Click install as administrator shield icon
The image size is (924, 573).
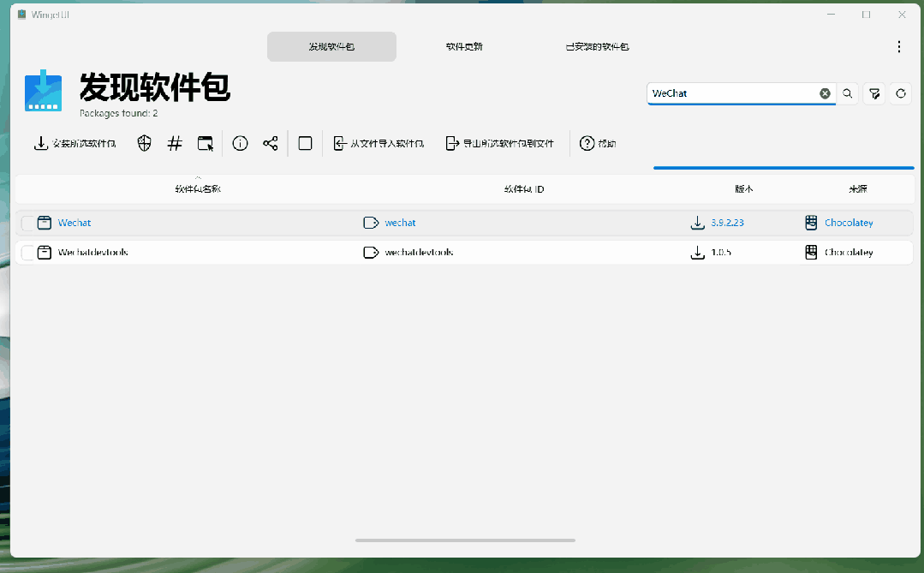(x=145, y=143)
